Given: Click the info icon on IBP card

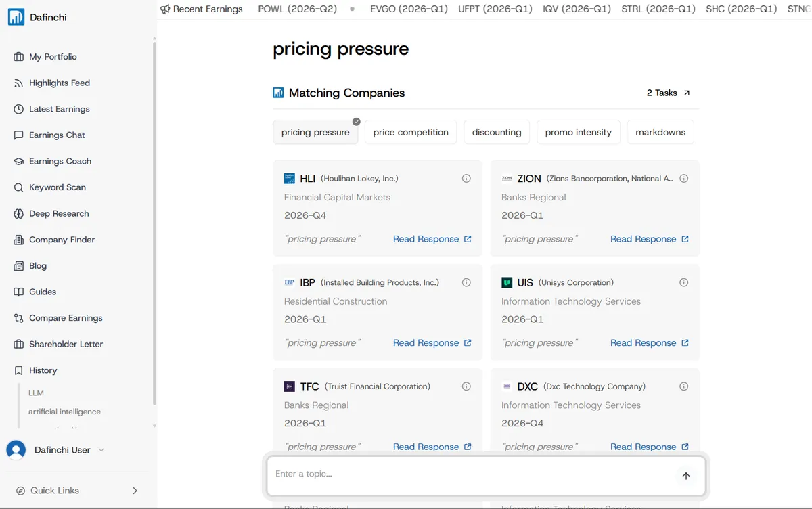Looking at the screenshot, I should click(x=466, y=282).
